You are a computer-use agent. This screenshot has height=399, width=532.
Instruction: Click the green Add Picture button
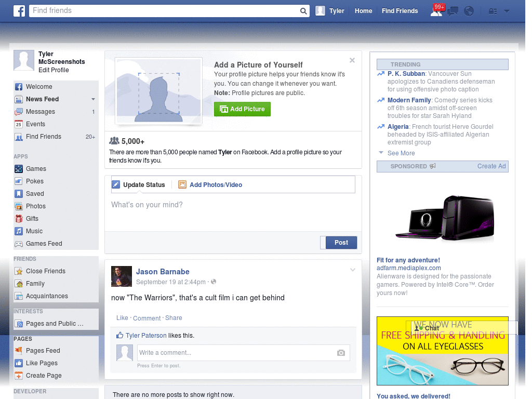[x=242, y=109]
